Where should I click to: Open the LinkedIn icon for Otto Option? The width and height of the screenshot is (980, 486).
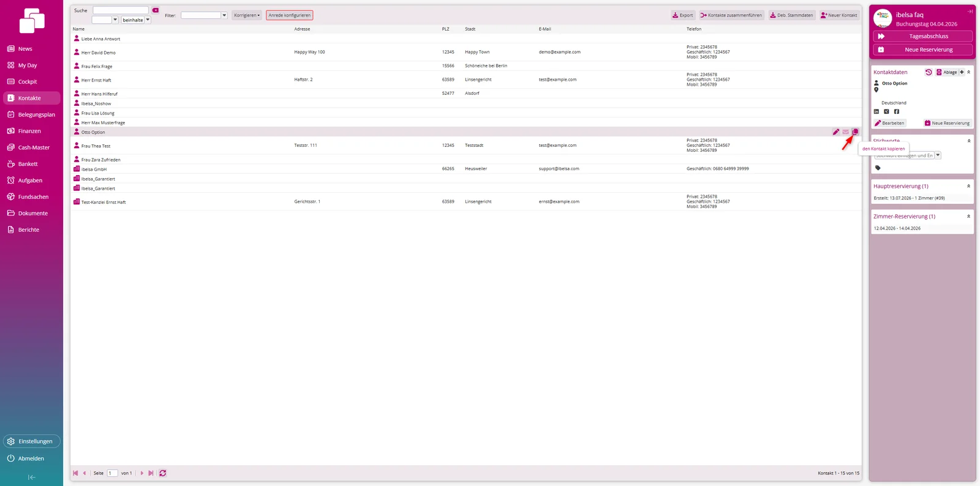click(876, 111)
